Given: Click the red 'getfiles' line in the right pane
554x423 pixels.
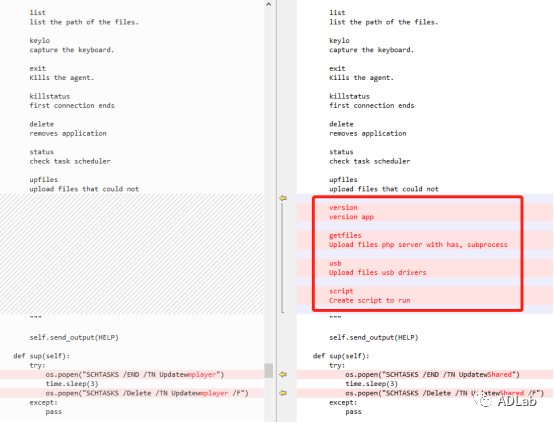Looking at the screenshot, I should click(345, 235).
